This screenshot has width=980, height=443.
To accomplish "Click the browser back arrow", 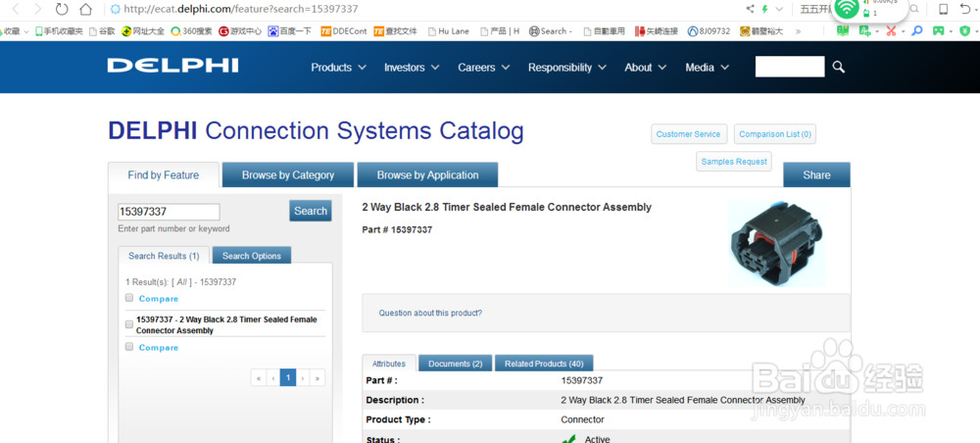I will coord(16,9).
